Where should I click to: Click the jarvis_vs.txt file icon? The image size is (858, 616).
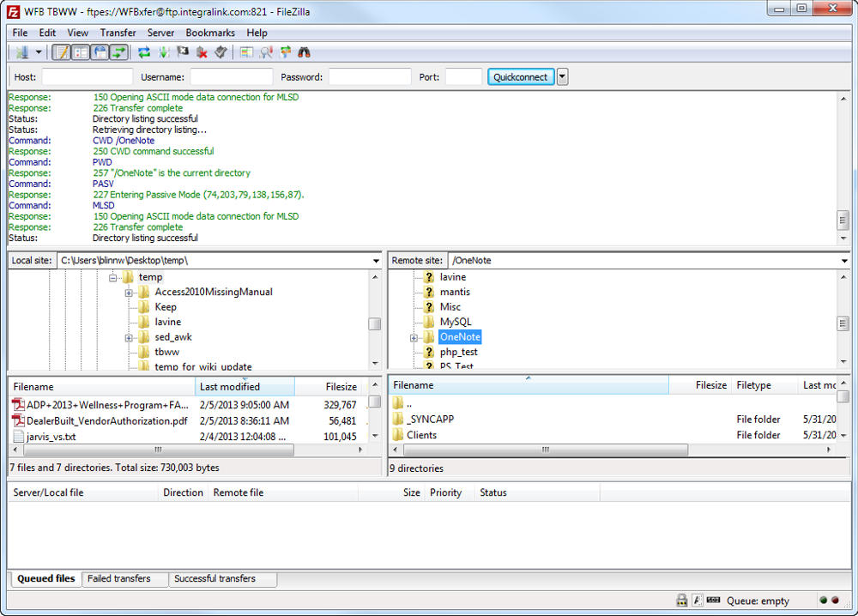[19, 437]
